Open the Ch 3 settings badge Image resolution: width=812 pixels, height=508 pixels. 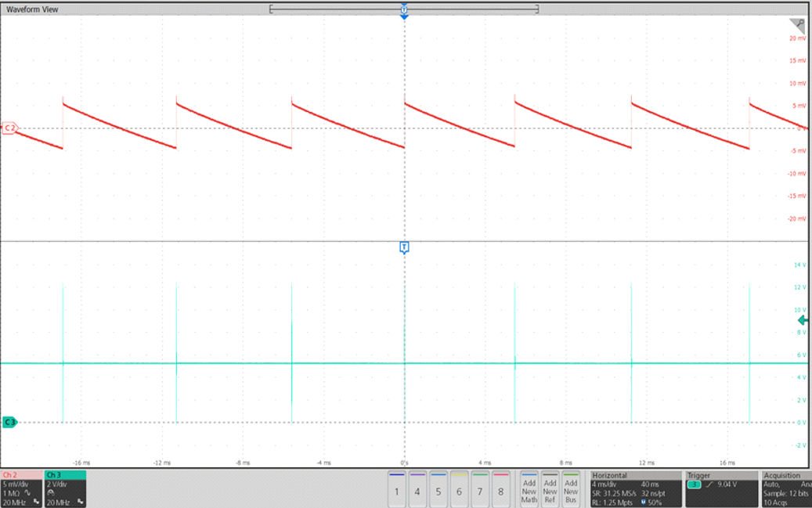point(65,488)
